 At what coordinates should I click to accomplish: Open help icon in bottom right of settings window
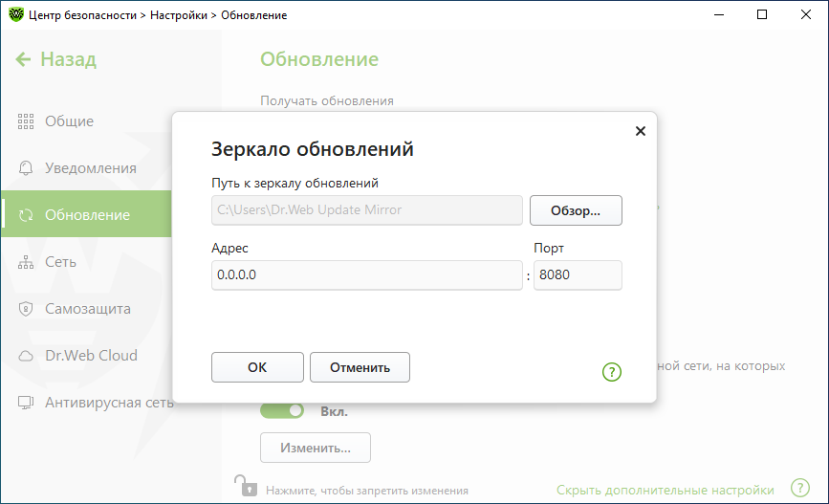[x=800, y=488]
